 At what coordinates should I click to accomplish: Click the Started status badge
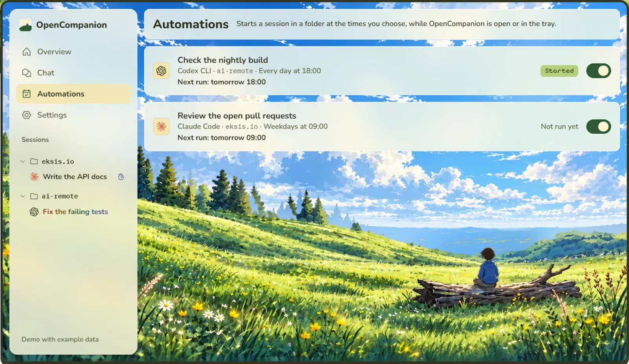point(559,71)
